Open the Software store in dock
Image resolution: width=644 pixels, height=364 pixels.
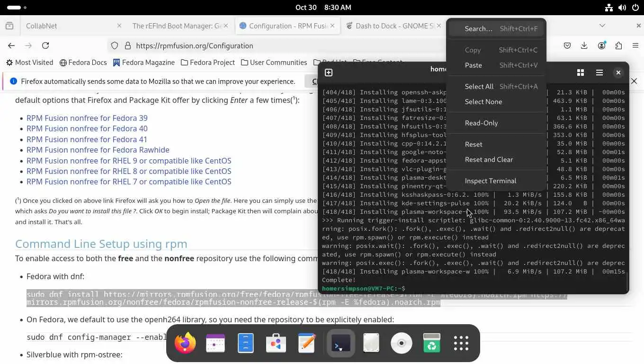pyautogui.click(x=276, y=343)
